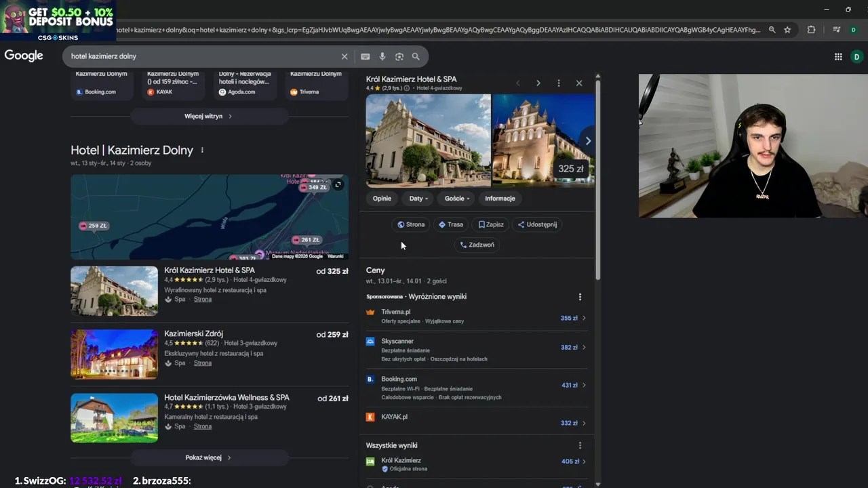Click the 261 zł price pin on map
The width and height of the screenshot is (868, 488).
click(x=306, y=240)
